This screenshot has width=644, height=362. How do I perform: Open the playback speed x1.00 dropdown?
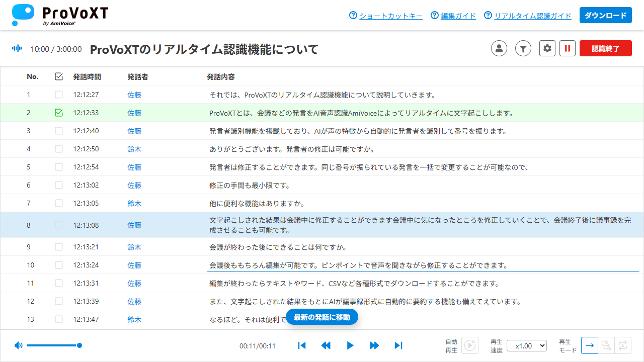pos(526,345)
